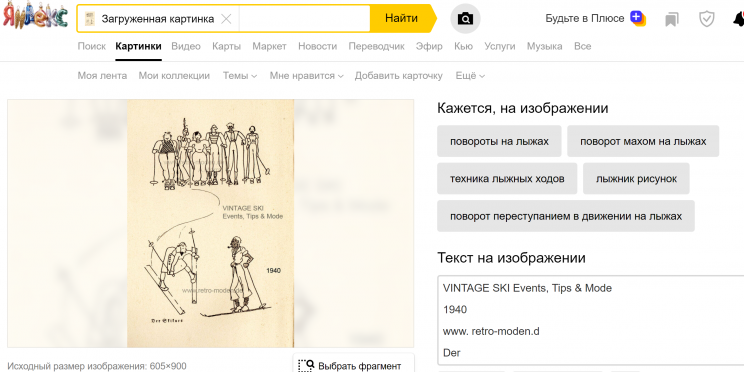
Task: Click the search text input field
Action: tap(304, 19)
